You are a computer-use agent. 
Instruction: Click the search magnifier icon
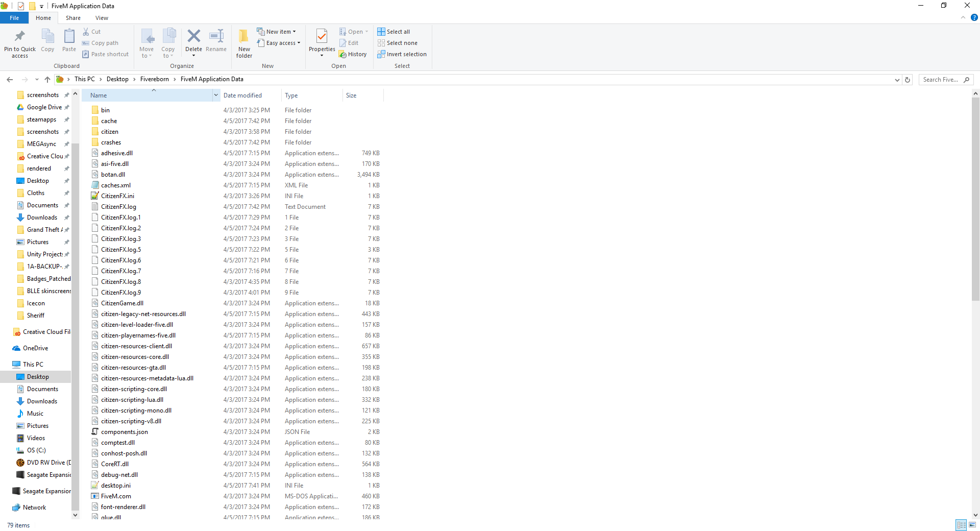[x=966, y=80]
